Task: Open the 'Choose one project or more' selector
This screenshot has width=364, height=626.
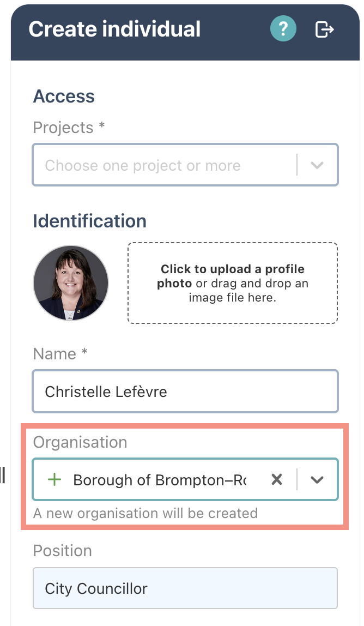Action: pyautogui.click(x=185, y=165)
